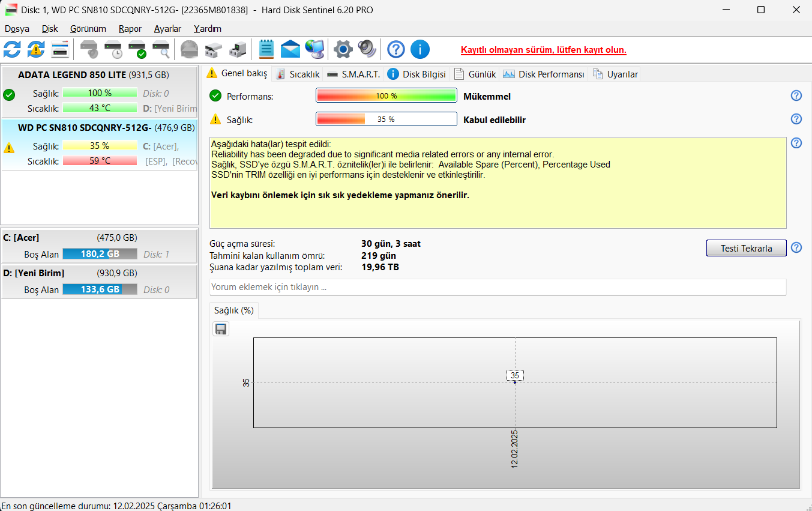The width and height of the screenshot is (812, 511).
Task: Click the green check icon of ADATA disk
Action: click(x=9, y=95)
